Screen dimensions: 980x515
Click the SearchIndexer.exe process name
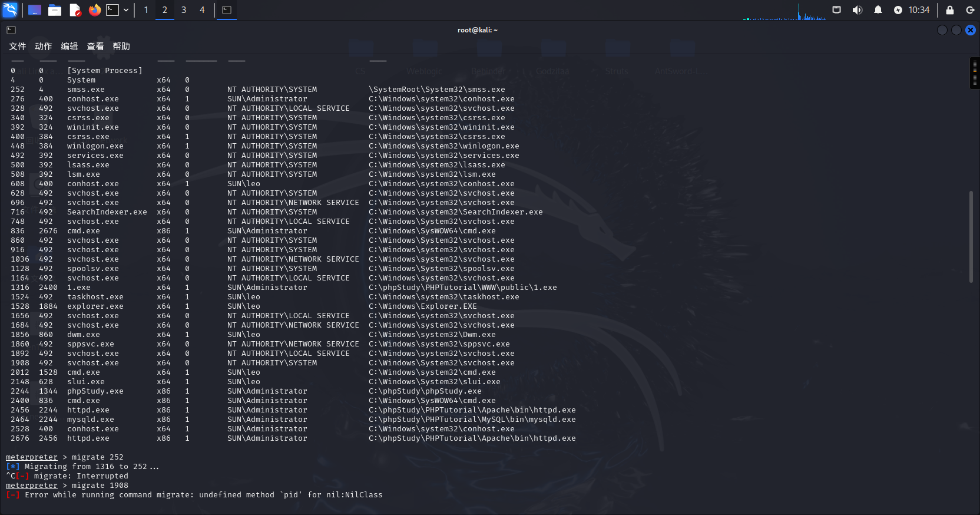pos(107,212)
